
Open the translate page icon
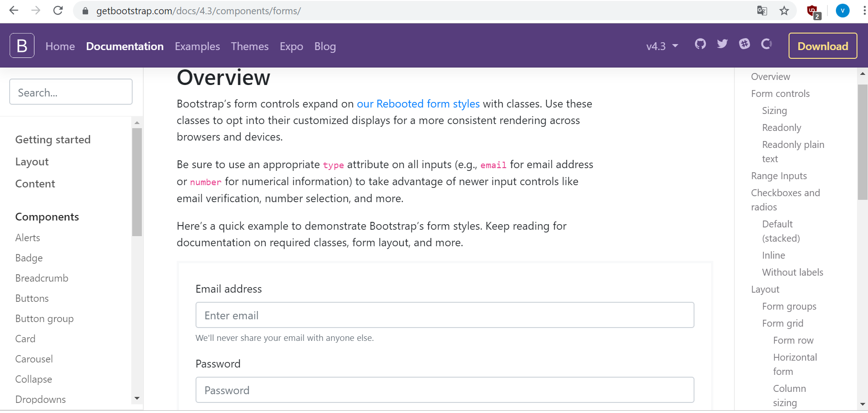[762, 11]
